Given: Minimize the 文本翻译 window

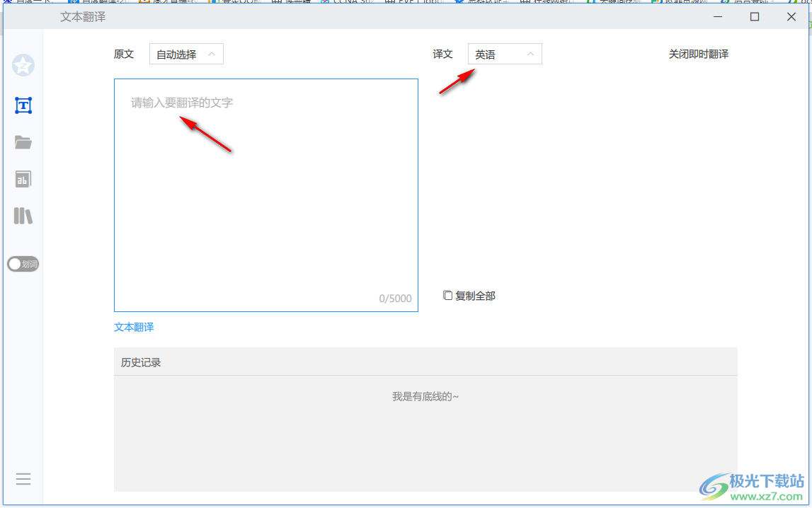Looking at the screenshot, I should click(718, 16).
